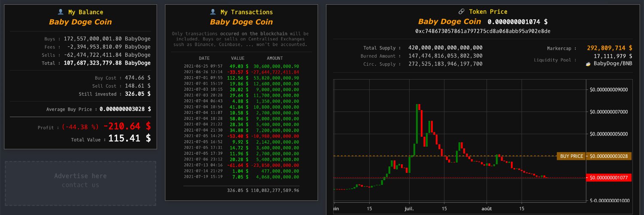
Task: Click the Average Buy Price 0.000000003028 $
Action: click(x=125, y=109)
